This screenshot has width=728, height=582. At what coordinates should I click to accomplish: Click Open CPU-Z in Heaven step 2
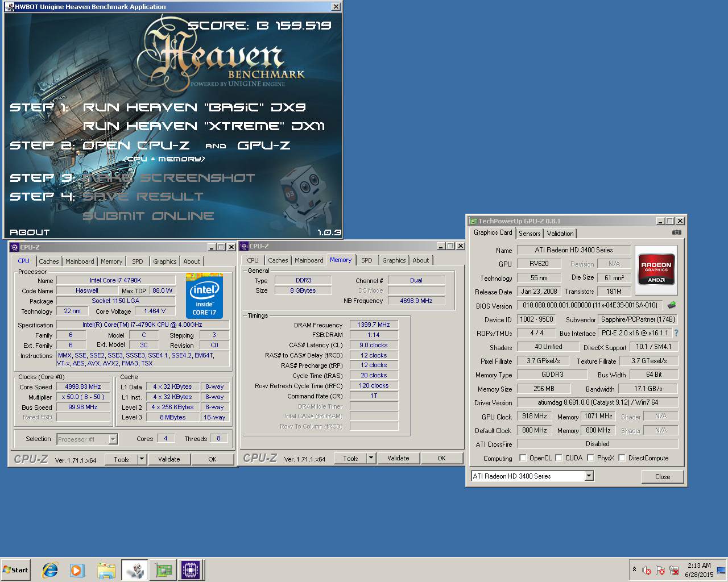click(x=136, y=145)
